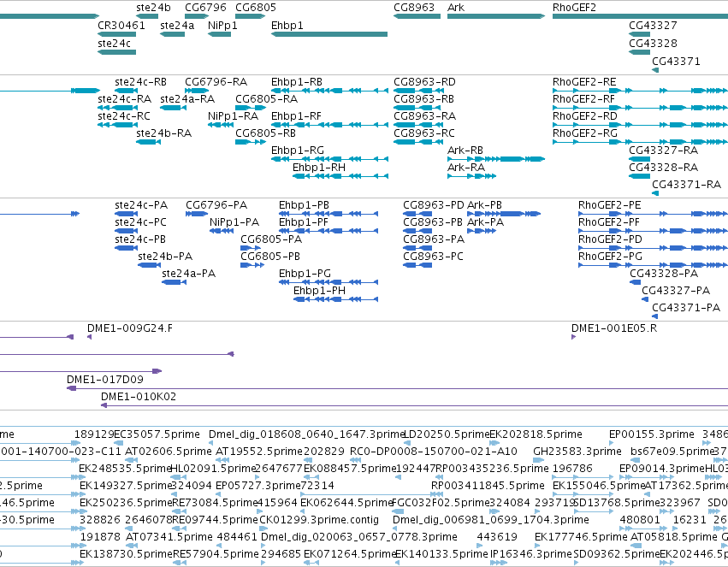728x567 pixels.
Task: Select transcript CG8963-RB
Action: coord(416,108)
